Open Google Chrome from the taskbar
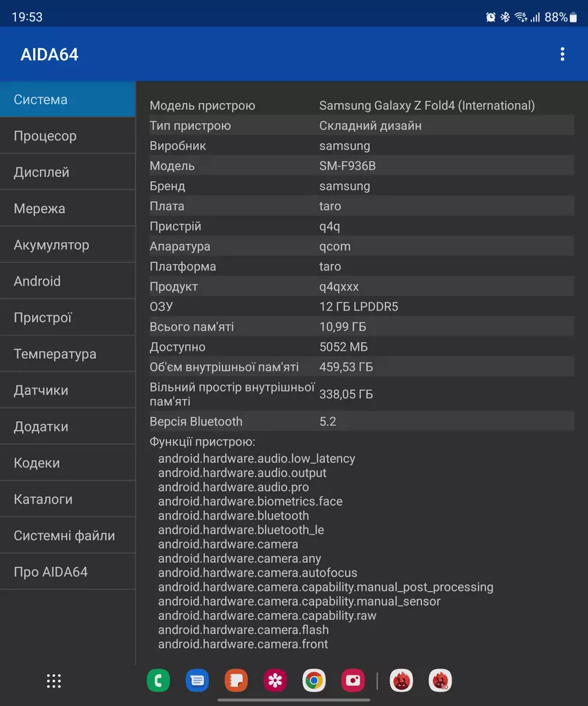The width and height of the screenshot is (588, 706). (314, 680)
